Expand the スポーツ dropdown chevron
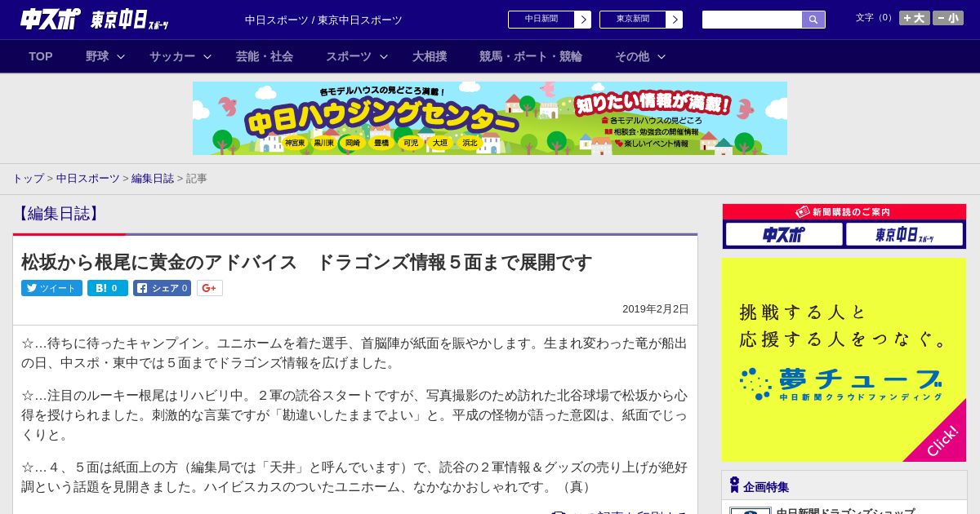This screenshot has width=980, height=514. pyautogui.click(x=384, y=56)
